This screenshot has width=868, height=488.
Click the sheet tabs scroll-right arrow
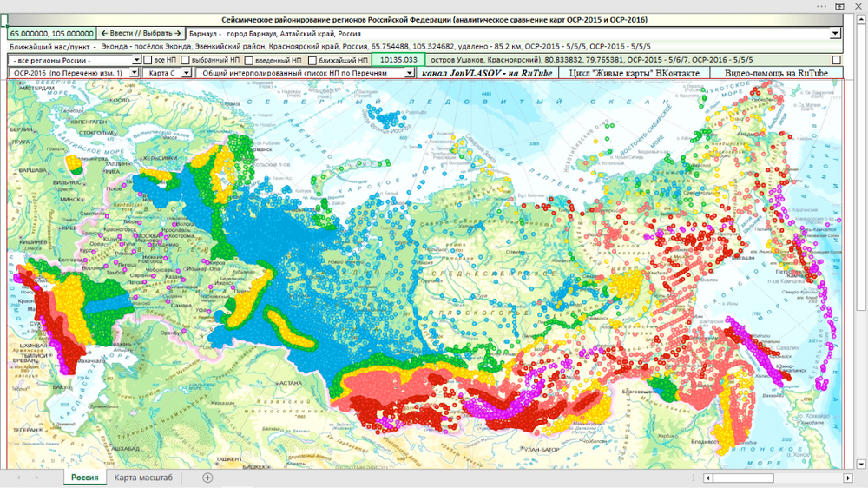[x=36, y=478]
